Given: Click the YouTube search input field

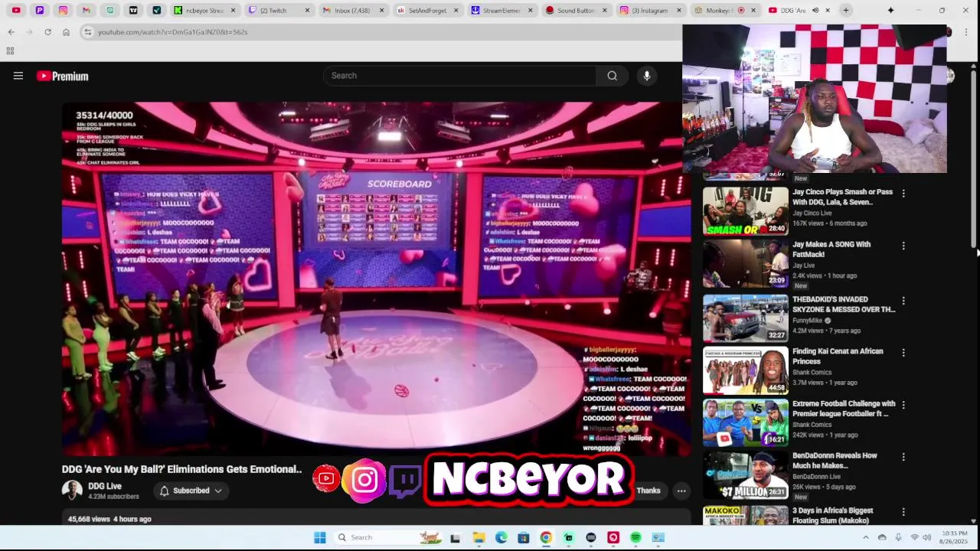Looking at the screenshot, I should tap(459, 76).
